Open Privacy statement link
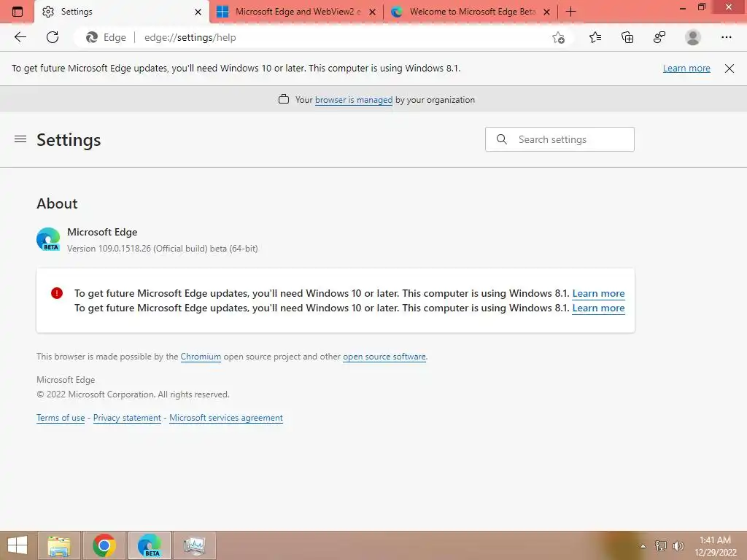Image resolution: width=747 pixels, height=560 pixels. point(127,418)
